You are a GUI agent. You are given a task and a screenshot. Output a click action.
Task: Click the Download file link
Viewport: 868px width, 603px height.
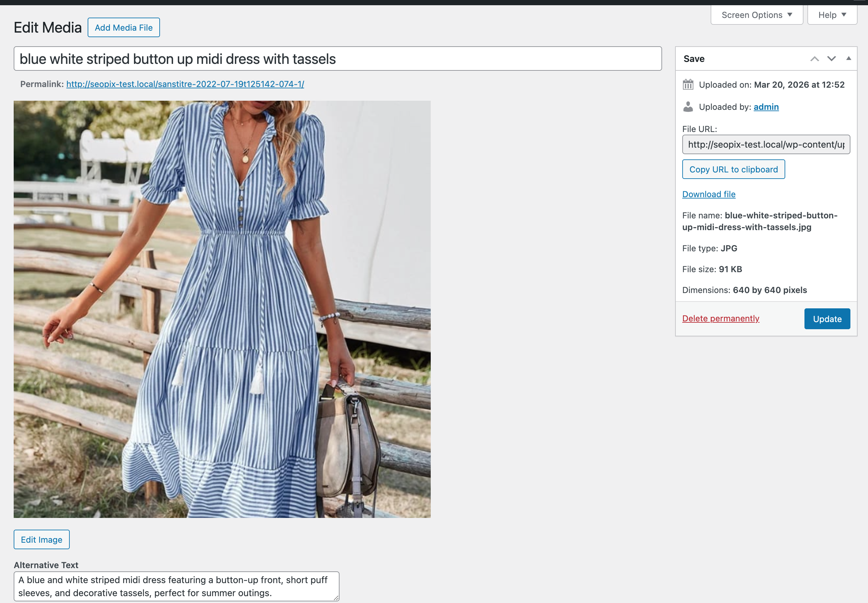709,194
